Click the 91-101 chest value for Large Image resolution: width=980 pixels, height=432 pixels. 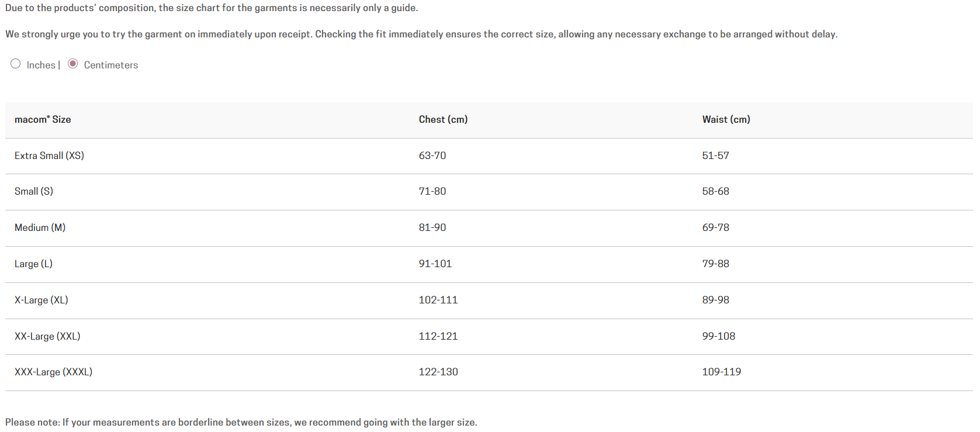point(435,264)
